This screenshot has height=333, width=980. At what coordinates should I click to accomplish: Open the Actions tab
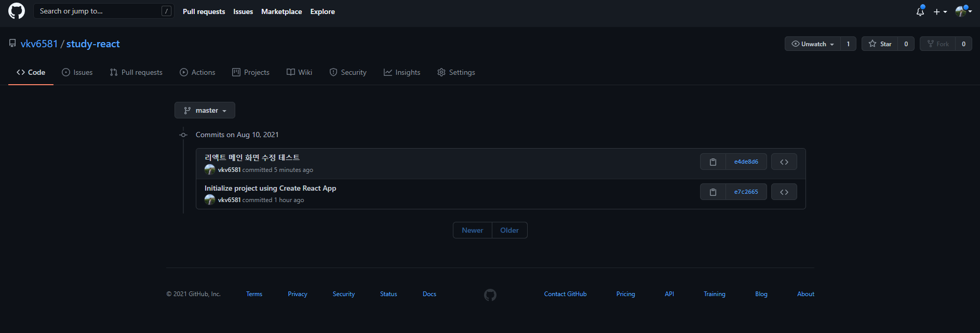[197, 72]
